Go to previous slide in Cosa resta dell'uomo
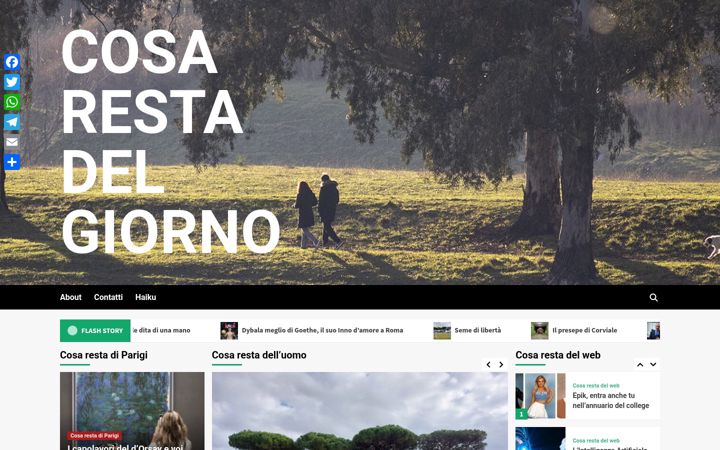720x450 pixels. point(488,365)
